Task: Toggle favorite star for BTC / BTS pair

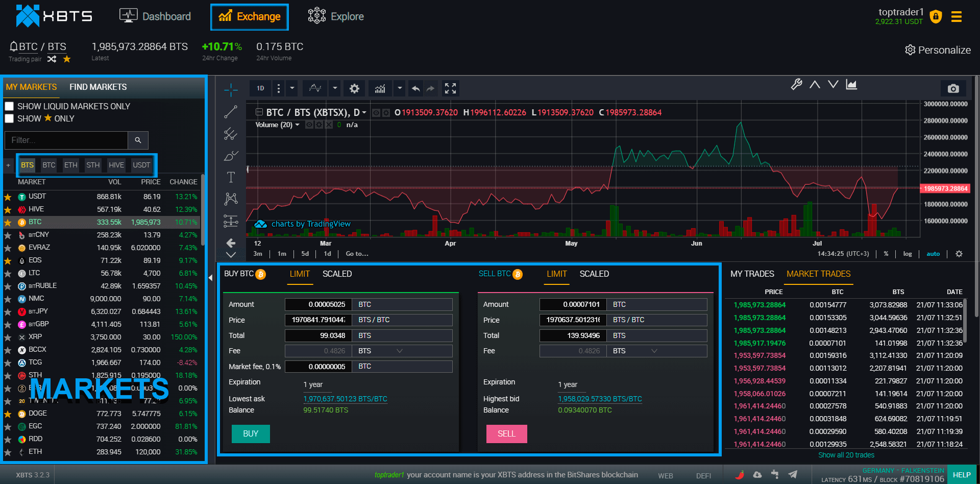Action: click(67, 59)
